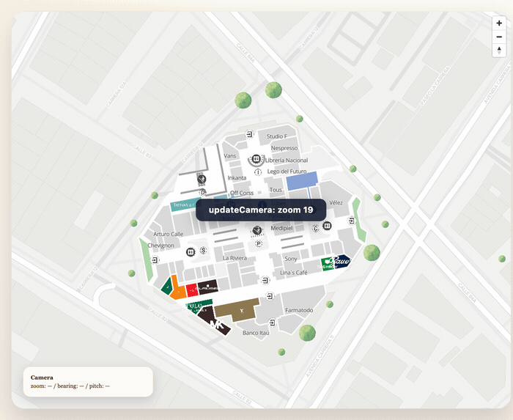The image size is (513, 420).
Task: Open the Farmatodo store location
Action: click(x=299, y=310)
